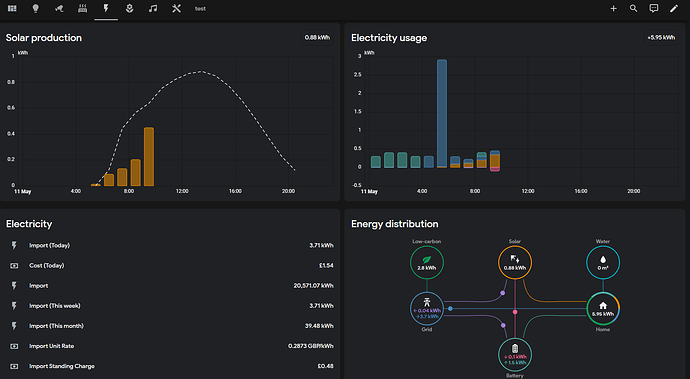This screenshot has height=379, width=690.
Task: Open the Import (This month) row
Action: pos(170,326)
